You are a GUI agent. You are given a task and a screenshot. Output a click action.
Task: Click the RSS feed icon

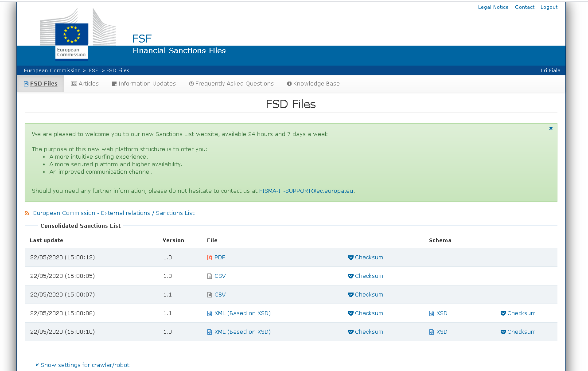coord(27,213)
